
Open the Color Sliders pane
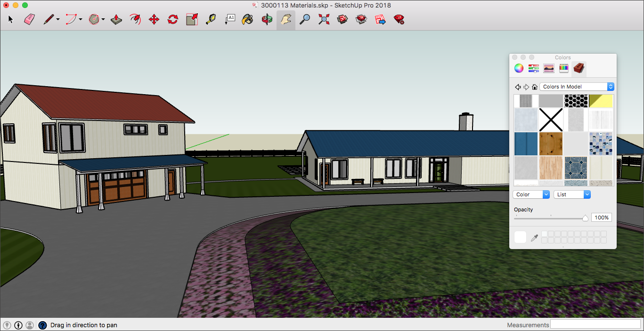[x=534, y=68]
